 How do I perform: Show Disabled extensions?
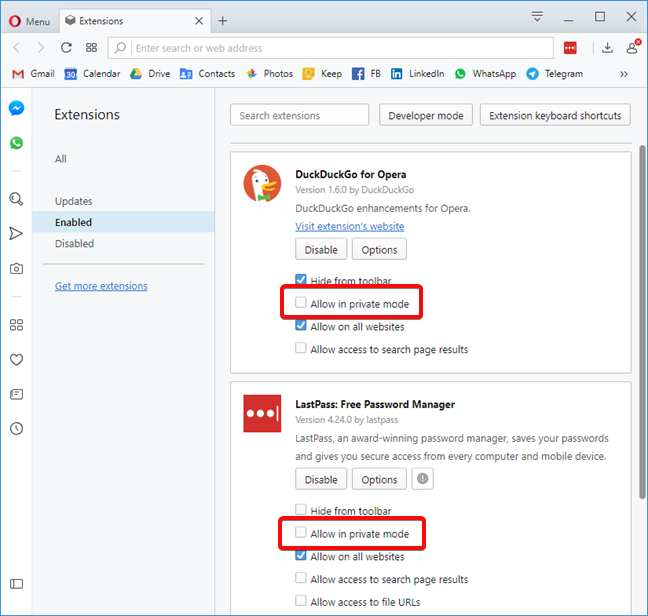(x=74, y=244)
